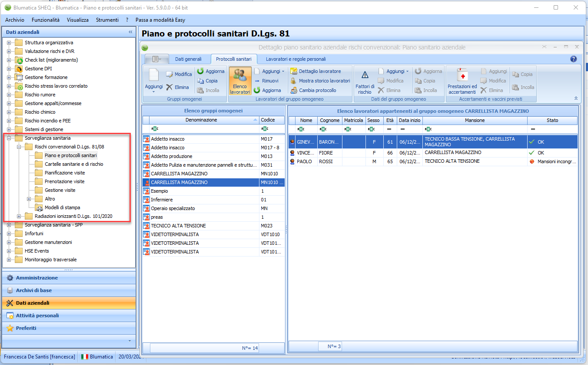The width and height of the screenshot is (588, 365).
Task: Click Mostra storico lavoratori
Action: pos(324,81)
